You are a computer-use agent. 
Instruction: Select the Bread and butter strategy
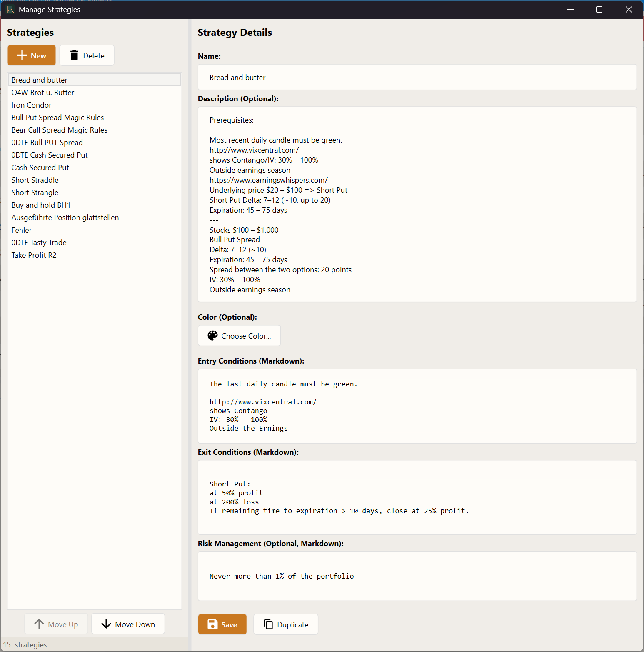tap(95, 80)
